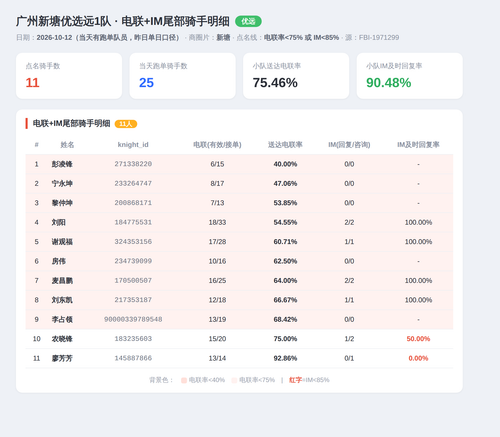Click the IM及时回复率 column header
The width and height of the screenshot is (500, 437).
418,145
